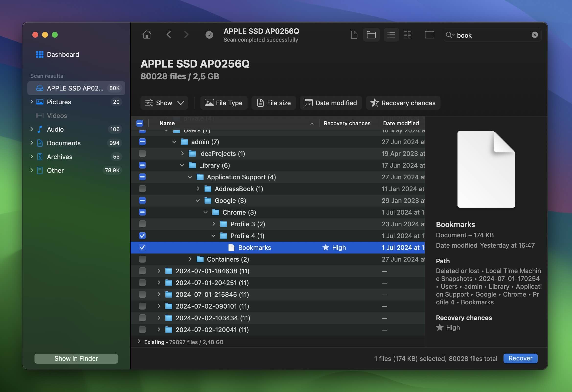Check the Profile 3 (2) checkbox
Image resolution: width=572 pixels, height=392 pixels.
pyautogui.click(x=142, y=224)
